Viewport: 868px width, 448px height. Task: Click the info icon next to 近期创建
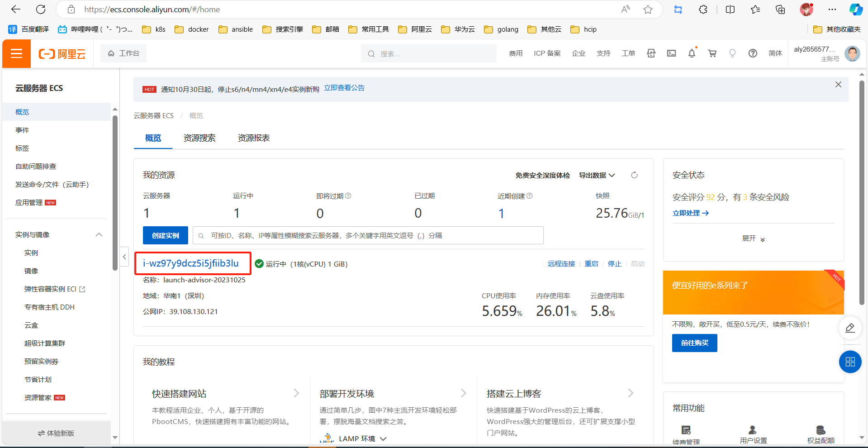[x=530, y=196]
